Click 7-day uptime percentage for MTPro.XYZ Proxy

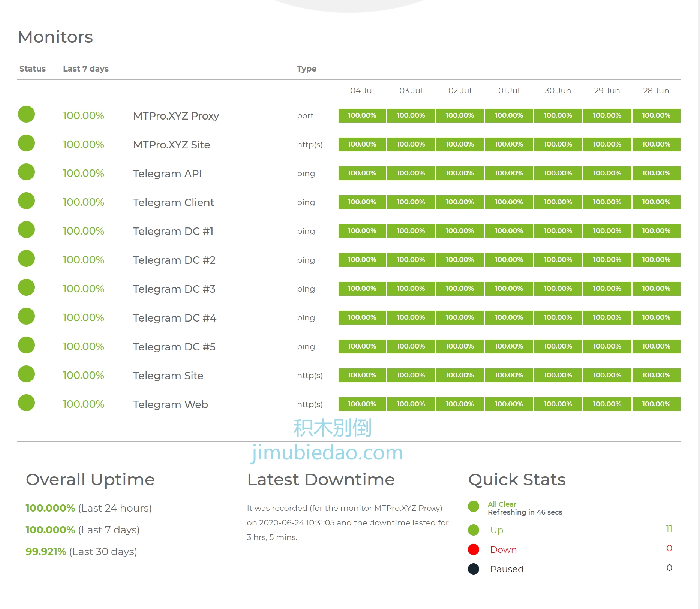tap(83, 115)
